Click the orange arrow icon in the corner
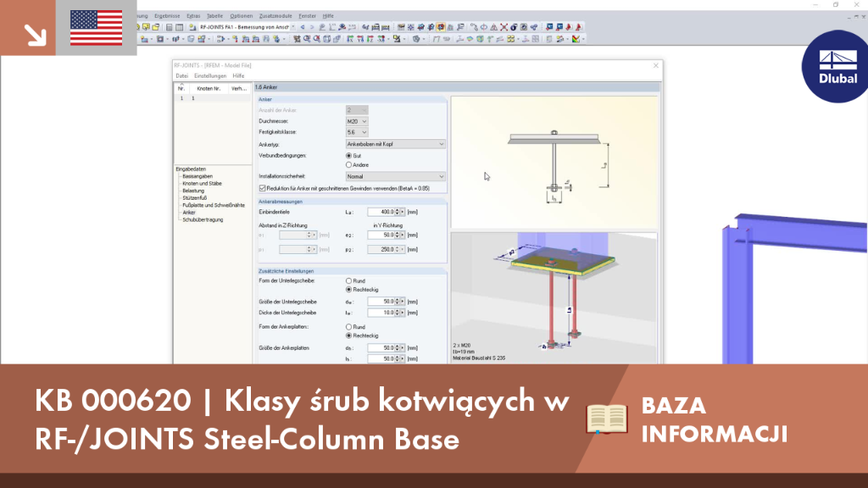Image resolution: width=868 pixels, height=488 pixels. tap(35, 34)
